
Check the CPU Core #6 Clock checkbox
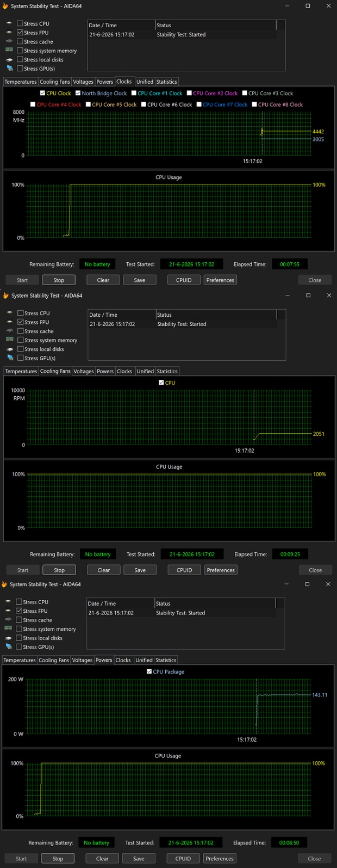click(x=143, y=104)
